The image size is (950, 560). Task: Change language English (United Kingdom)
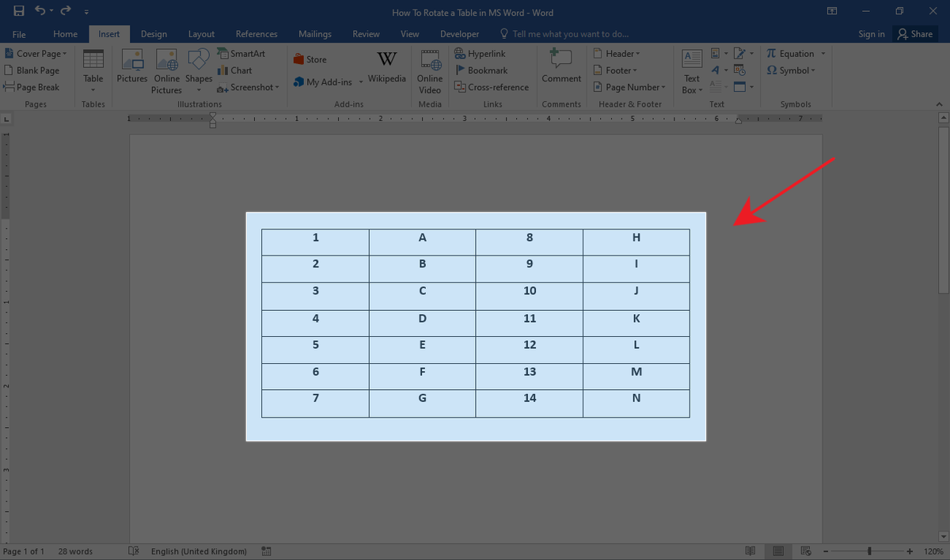point(199,551)
